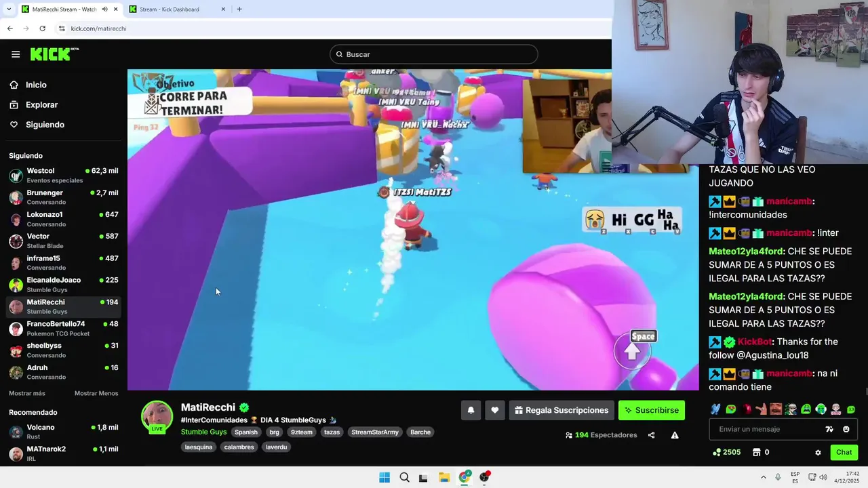Reload the page

coord(42,28)
